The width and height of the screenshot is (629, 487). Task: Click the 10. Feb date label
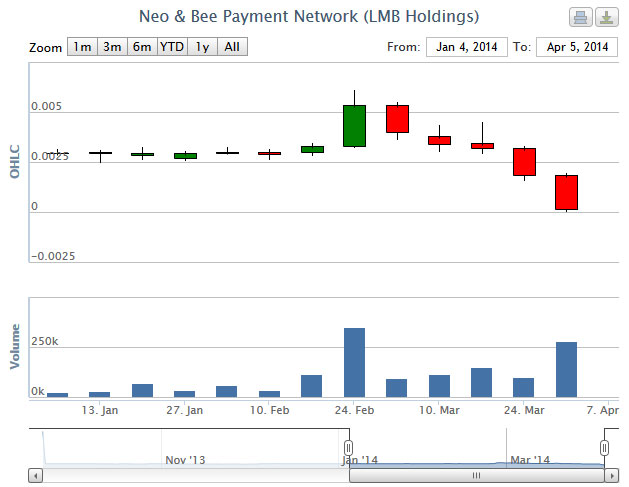[270, 410]
